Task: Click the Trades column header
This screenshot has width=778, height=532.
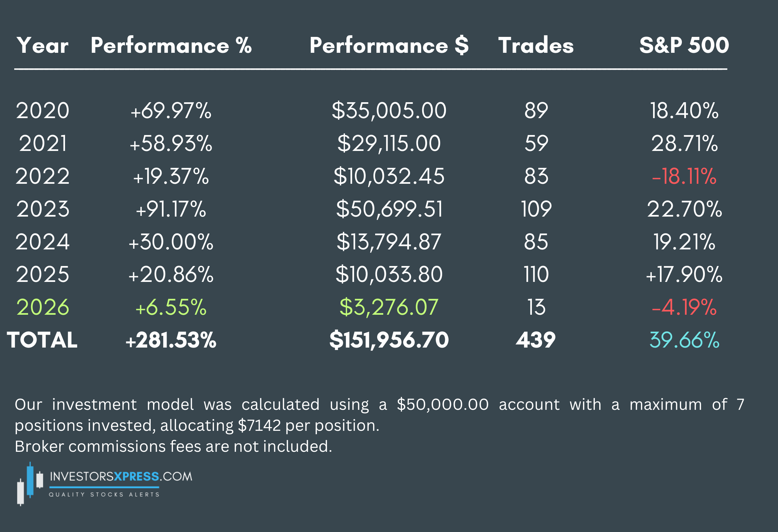Action: pyautogui.click(x=536, y=45)
